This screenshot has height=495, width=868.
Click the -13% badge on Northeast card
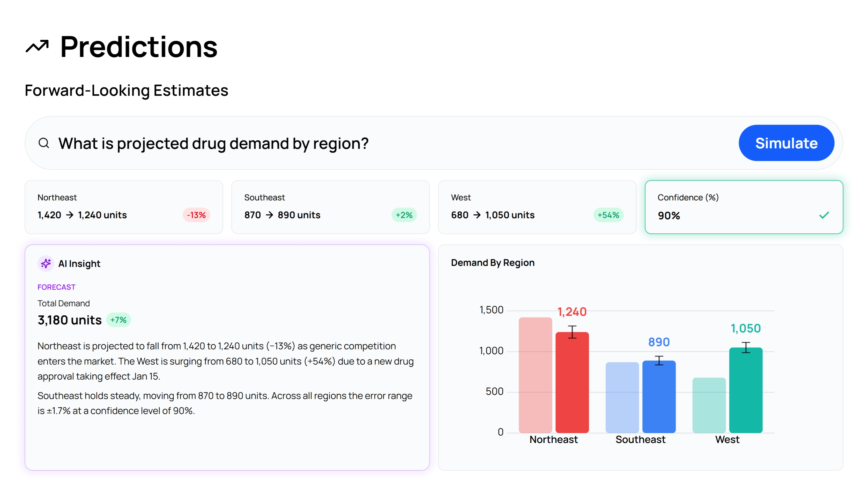pyautogui.click(x=196, y=215)
